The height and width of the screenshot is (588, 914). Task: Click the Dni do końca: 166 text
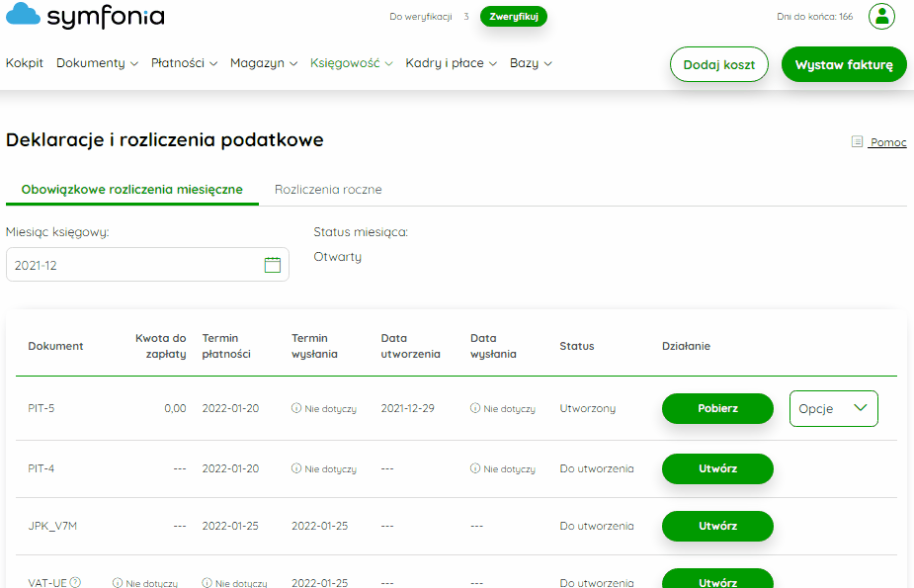pyautogui.click(x=814, y=17)
